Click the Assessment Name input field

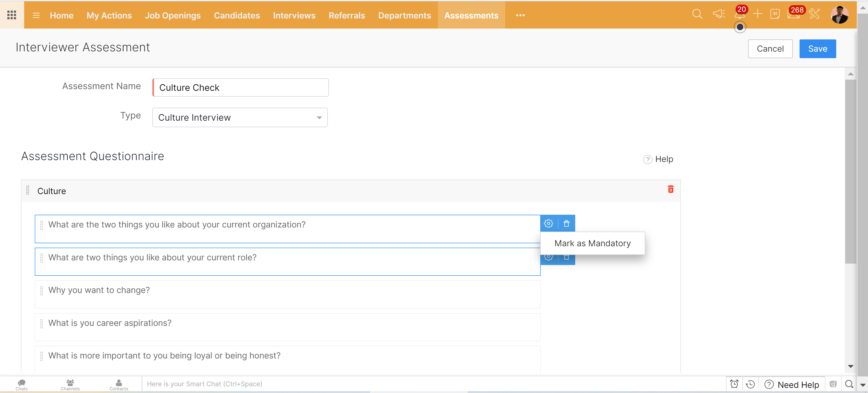coord(241,88)
